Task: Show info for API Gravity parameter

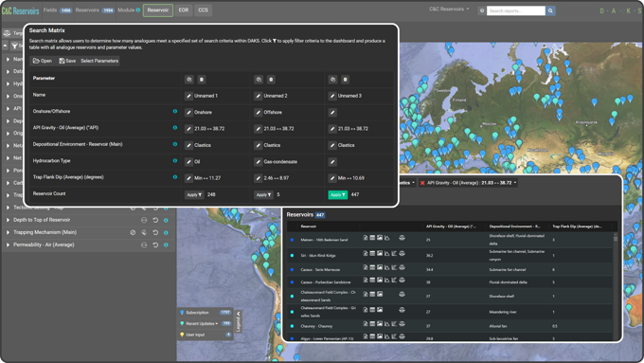Action: click(175, 128)
